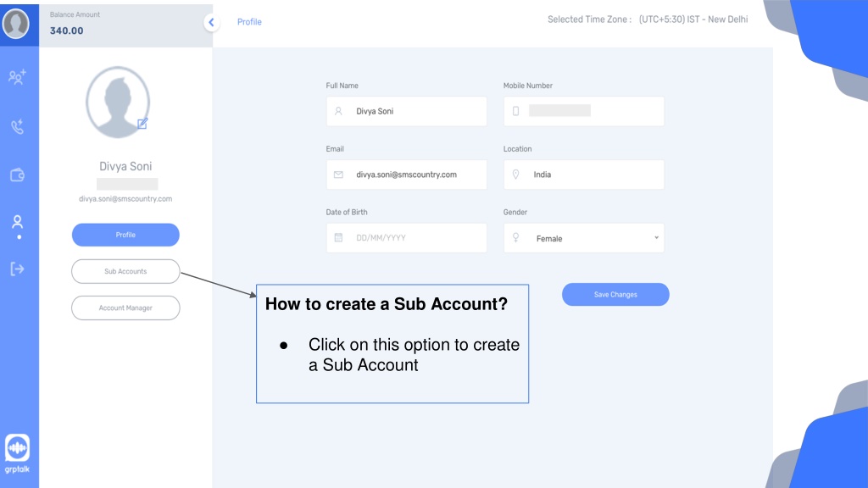The image size is (868, 488).
Task: Click the edit profile photo pencil icon
Action: click(x=142, y=124)
